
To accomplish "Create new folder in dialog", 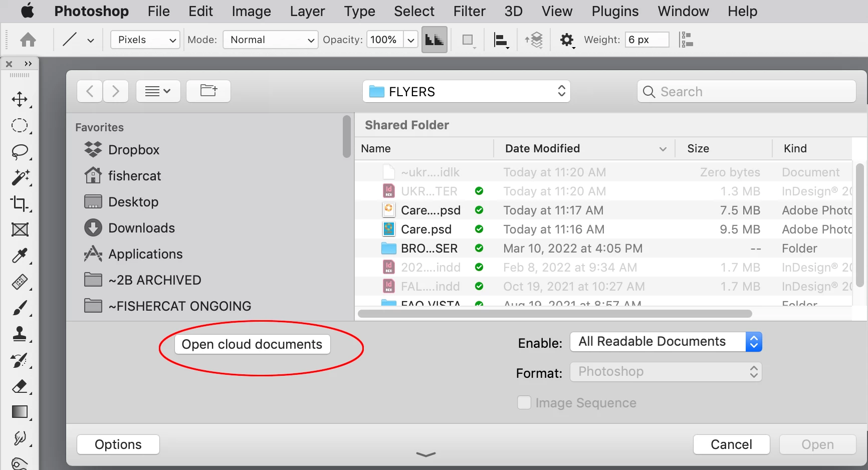I will click(208, 91).
